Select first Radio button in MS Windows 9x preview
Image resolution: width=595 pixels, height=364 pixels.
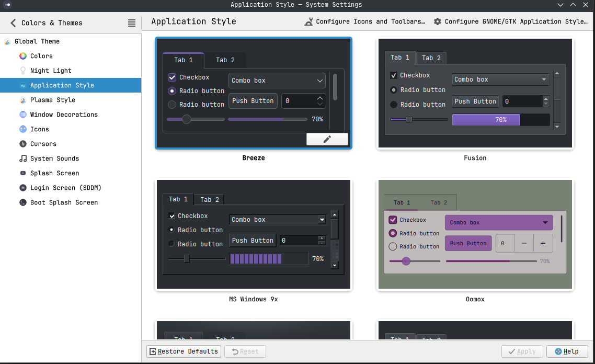coord(171,230)
